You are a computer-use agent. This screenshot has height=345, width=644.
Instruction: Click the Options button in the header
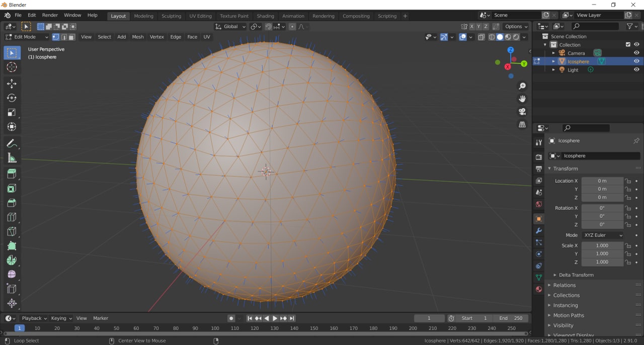pyautogui.click(x=516, y=27)
